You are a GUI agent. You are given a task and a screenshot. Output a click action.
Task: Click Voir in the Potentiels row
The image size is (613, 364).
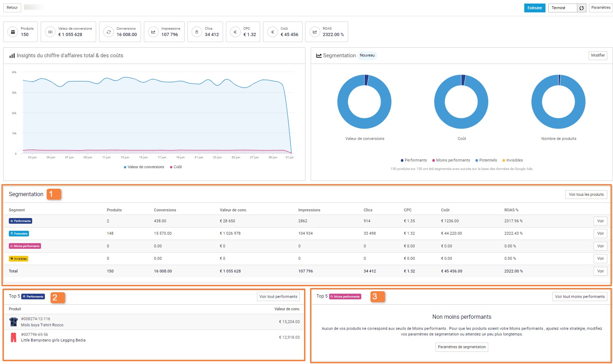pyautogui.click(x=600, y=233)
